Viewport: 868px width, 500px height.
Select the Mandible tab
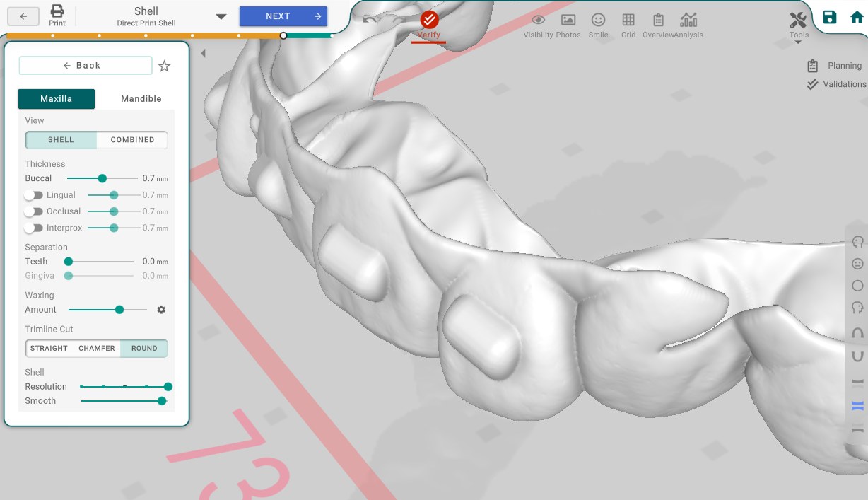pos(141,99)
